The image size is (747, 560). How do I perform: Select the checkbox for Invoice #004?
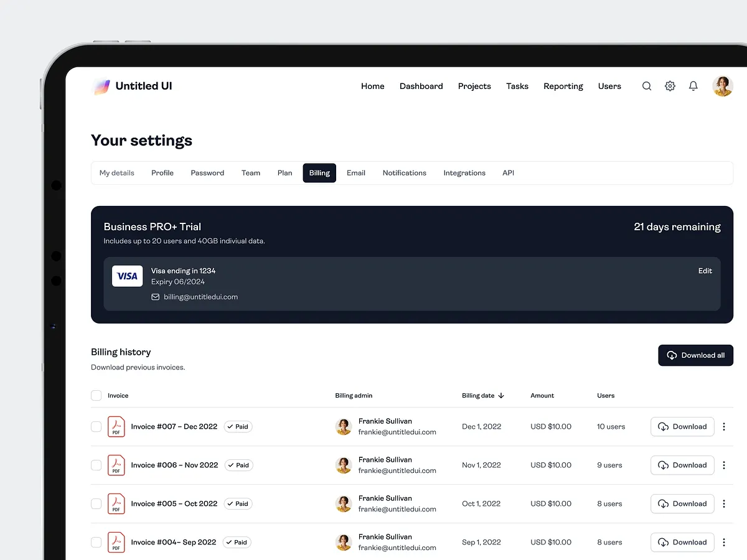tap(96, 542)
